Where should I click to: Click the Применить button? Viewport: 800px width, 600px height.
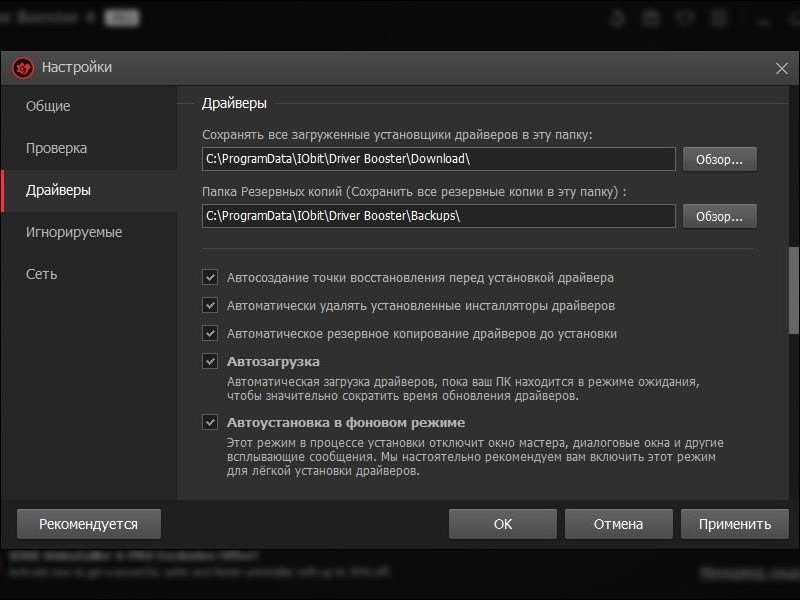click(735, 524)
